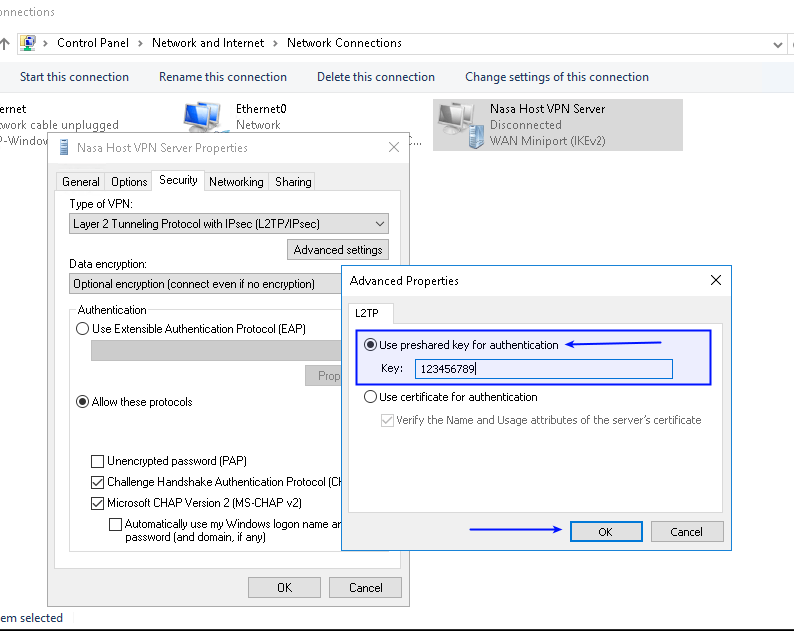This screenshot has height=631, width=794.
Task: Close the Nasa Host VPN Server Properties window
Action: click(394, 148)
